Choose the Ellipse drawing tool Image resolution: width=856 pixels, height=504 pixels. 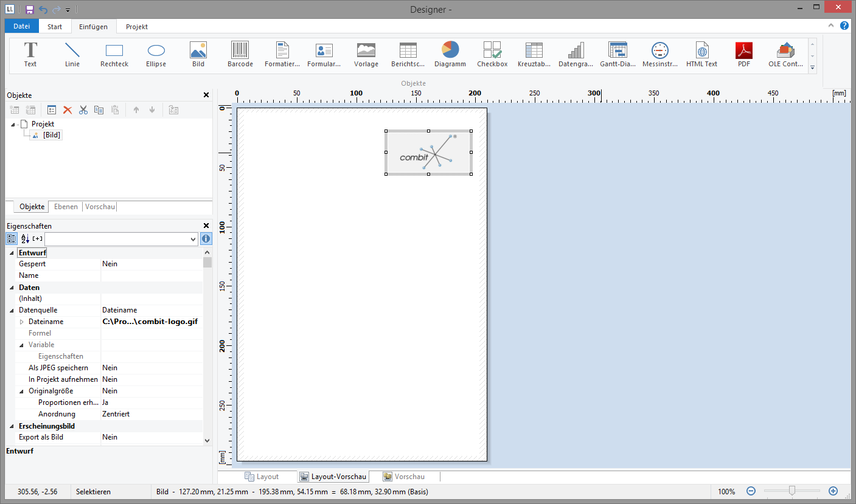(156, 54)
